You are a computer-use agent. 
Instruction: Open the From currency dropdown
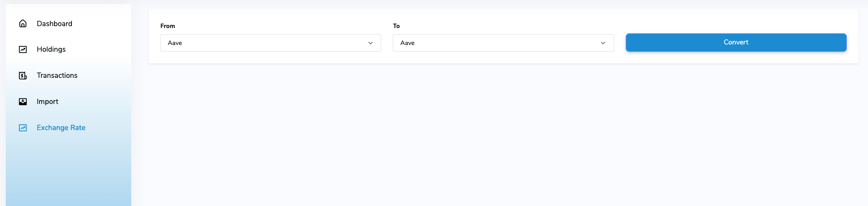click(271, 43)
